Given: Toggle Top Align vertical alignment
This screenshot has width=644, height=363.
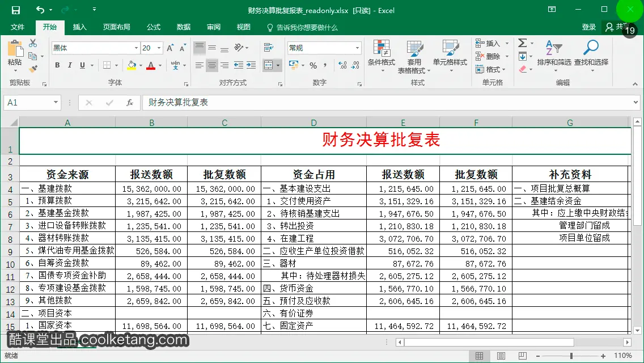Looking at the screenshot, I should tap(199, 48).
